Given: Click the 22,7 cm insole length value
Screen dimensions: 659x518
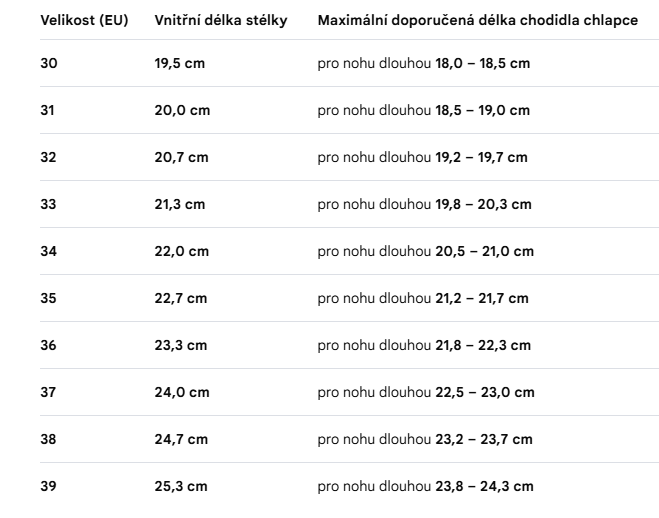Looking at the screenshot, I should click(181, 299).
